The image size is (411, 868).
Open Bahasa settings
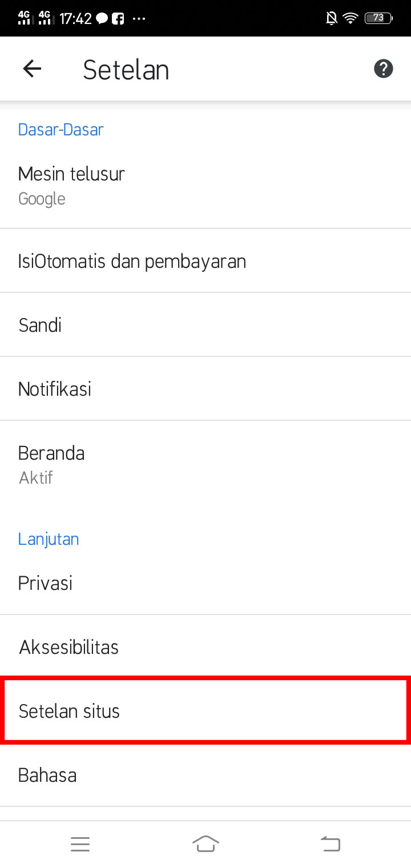click(205, 774)
